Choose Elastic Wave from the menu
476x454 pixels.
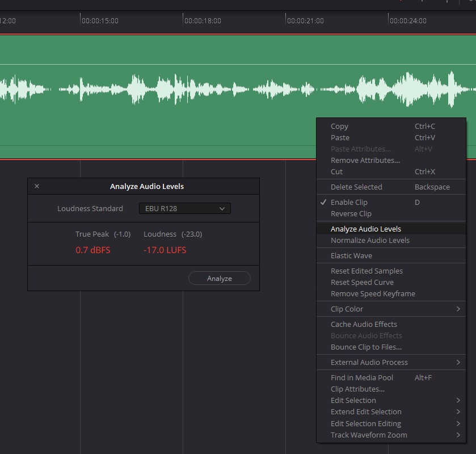pyautogui.click(x=391, y=256)
